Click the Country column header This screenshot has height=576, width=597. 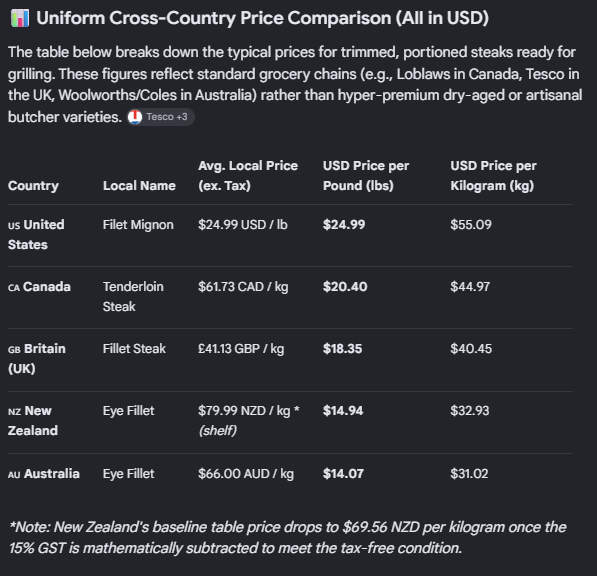[34, 186]
